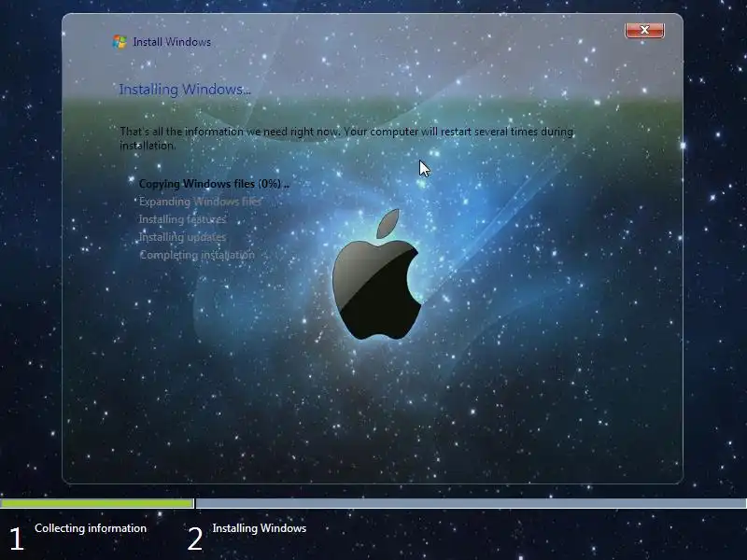This screenshot has height=560, width=747.
Task: Click the Apple logo in the background
Action: (377, 274)
